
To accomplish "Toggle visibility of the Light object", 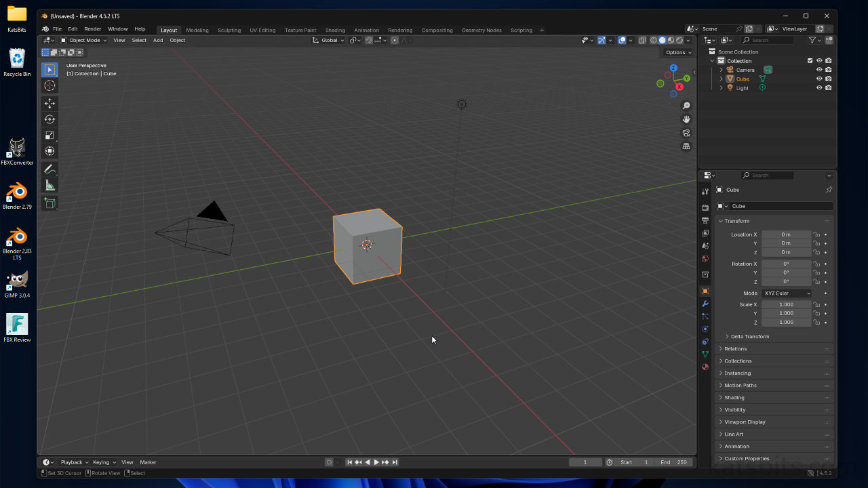I will point(819,87).
